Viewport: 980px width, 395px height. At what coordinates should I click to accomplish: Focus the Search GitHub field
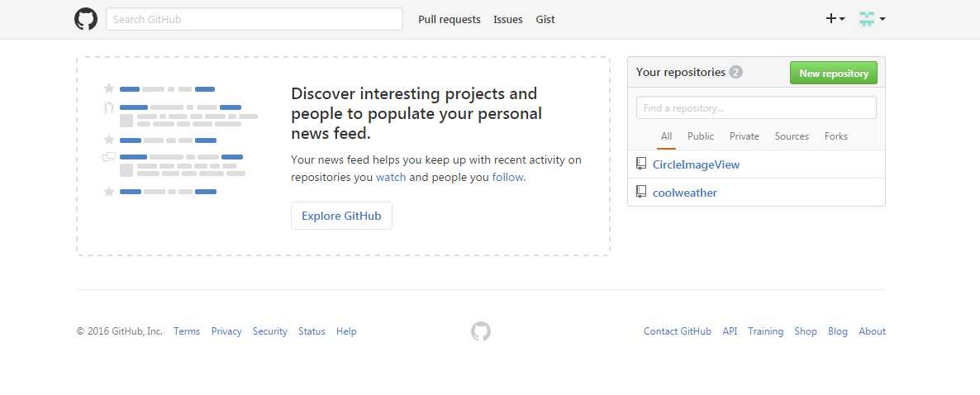(x=255, y=19)
